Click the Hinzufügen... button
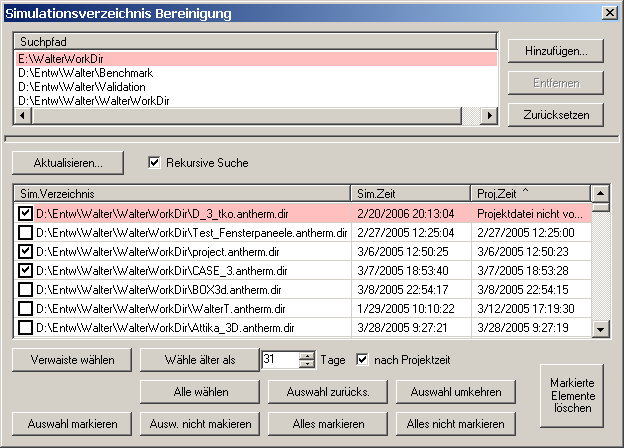Viewport: 624px width, 448px height. pyautogui.click(x=554, y=50)
